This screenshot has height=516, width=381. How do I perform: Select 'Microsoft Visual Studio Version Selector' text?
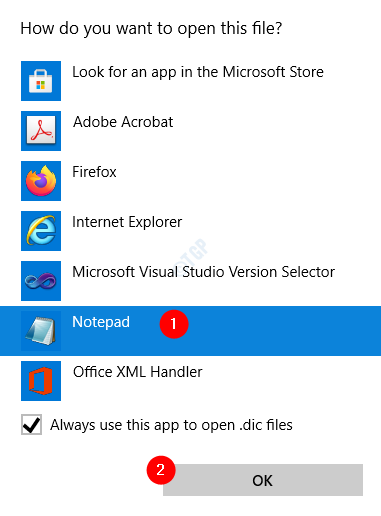203,272
